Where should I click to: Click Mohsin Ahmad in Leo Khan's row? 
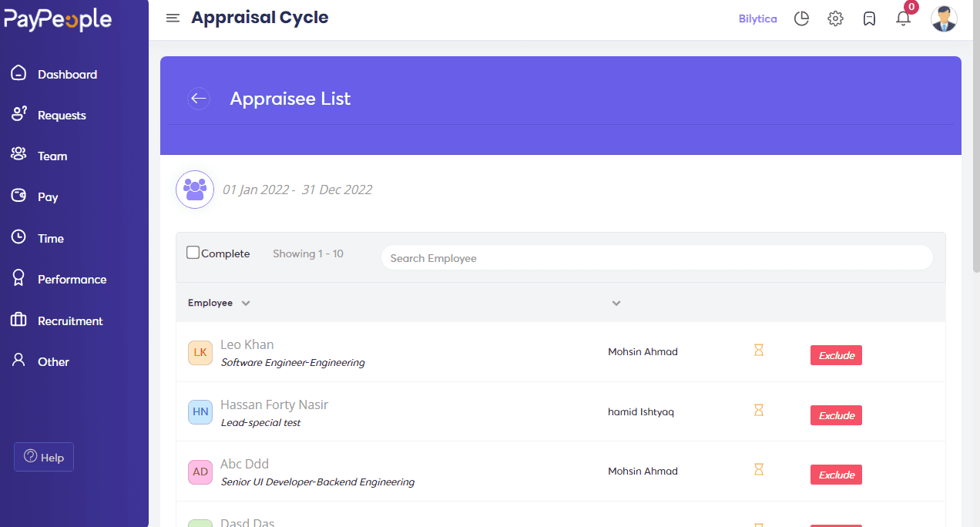pos(643,352)
